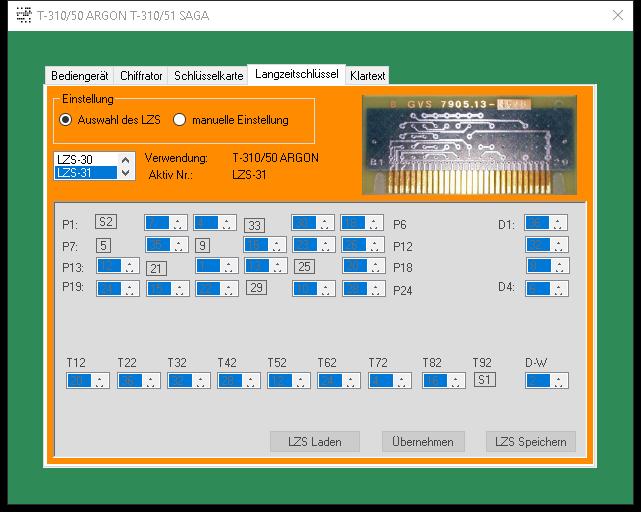This screenshot has width=641, height=512.
Task: Click inside the D1 value field
Action: point(537,222)
